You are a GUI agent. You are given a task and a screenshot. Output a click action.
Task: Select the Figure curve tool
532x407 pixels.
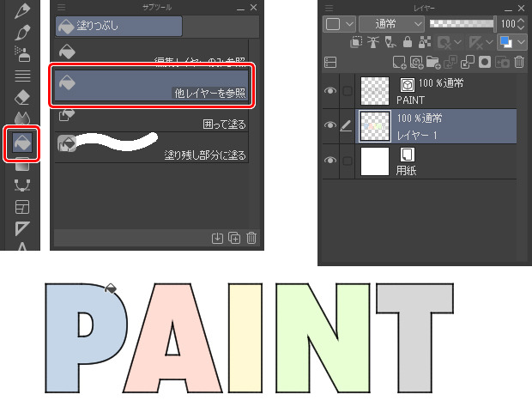point(22,185)
